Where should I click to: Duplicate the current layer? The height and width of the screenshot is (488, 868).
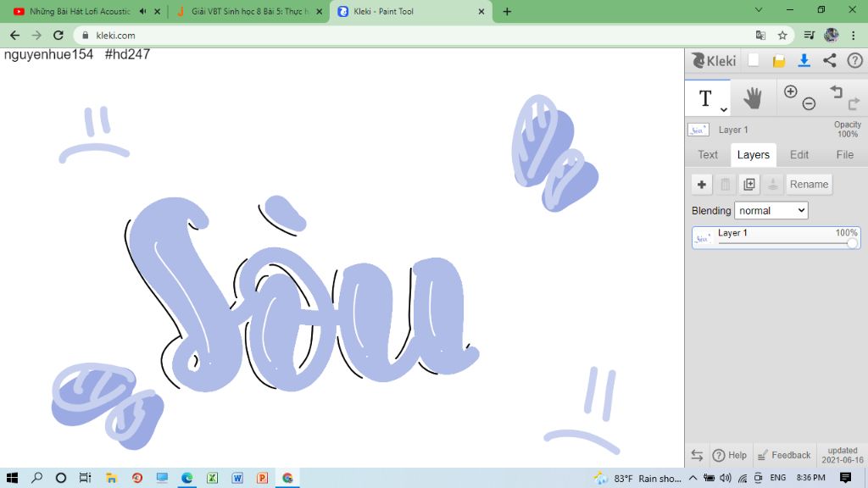point(749,184)
